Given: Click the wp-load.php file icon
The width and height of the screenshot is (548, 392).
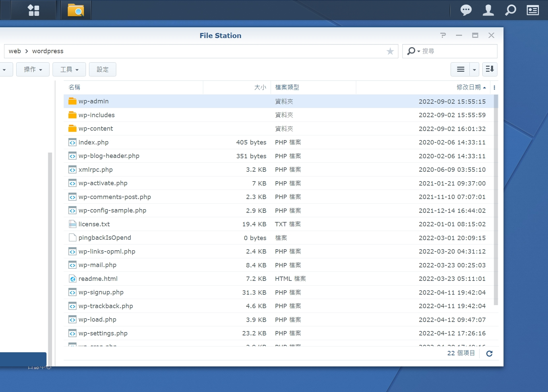Looking at the screenshot, I should (72, 320).
